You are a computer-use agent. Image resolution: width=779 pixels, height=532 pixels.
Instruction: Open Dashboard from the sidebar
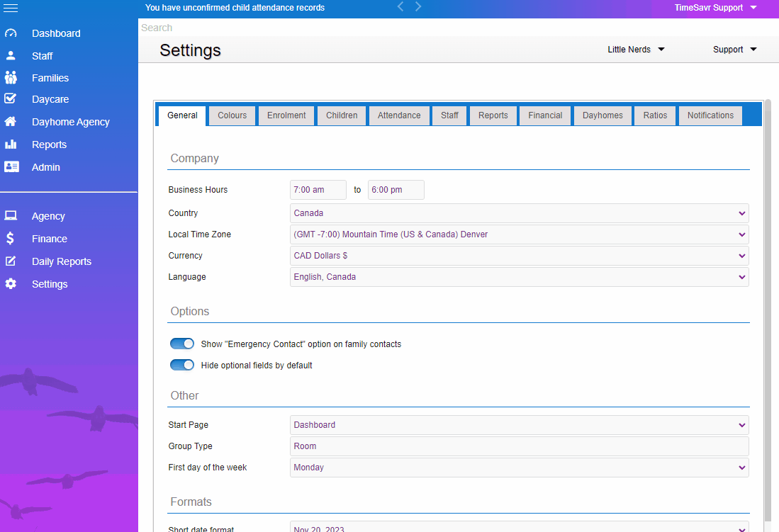[x=56, y=33]
